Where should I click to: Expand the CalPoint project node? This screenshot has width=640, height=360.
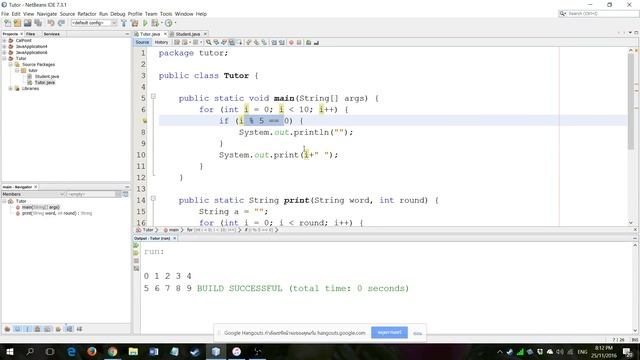point(4,40)
